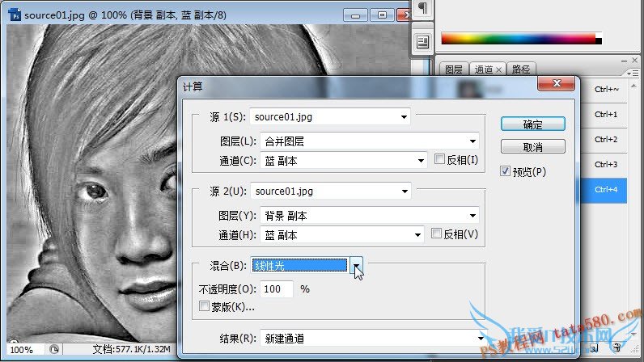Switch to the 路径 tab
Viewport: 644px width, 362px height.
(521, 69)
